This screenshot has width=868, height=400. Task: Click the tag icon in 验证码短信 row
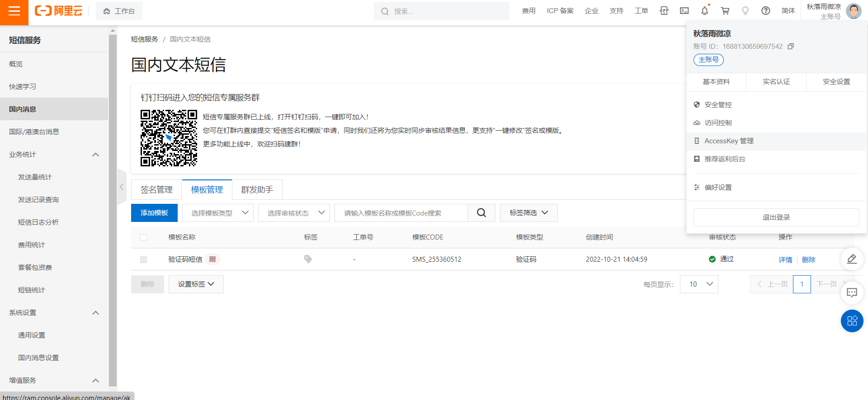(308, 259)
